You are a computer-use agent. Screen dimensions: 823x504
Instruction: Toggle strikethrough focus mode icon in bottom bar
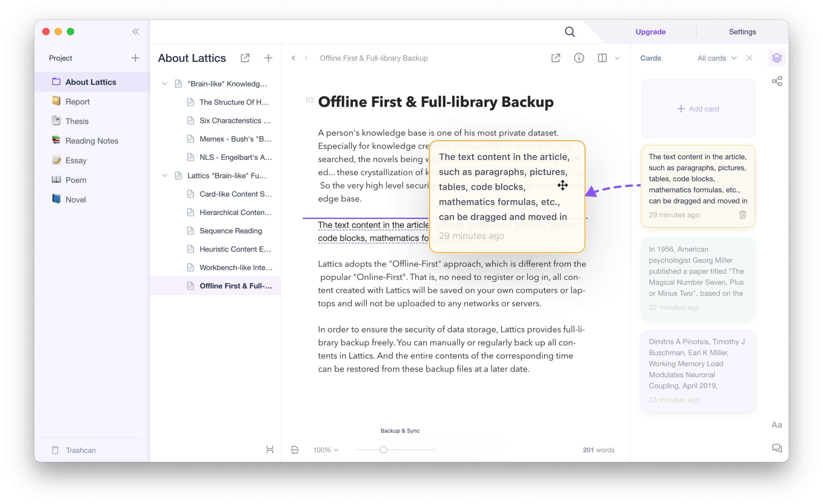pos(295,450)
